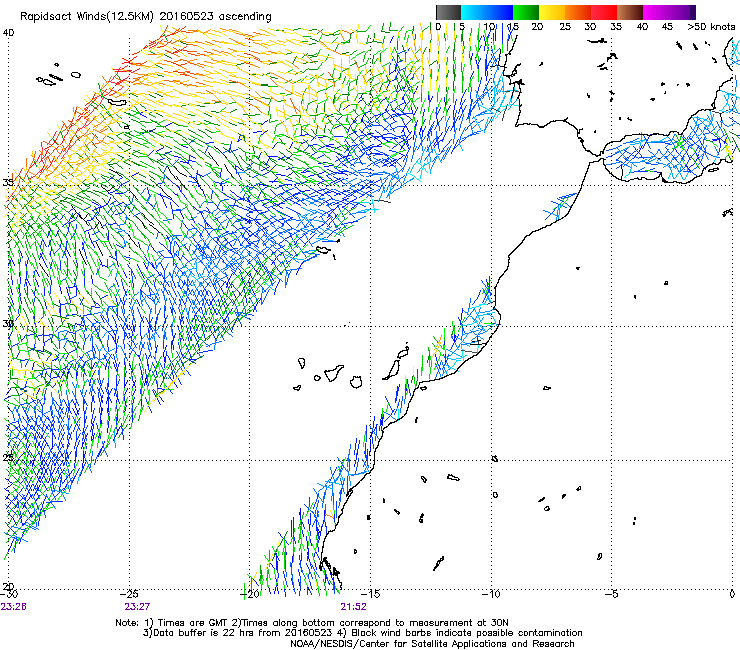Viewport: 740px width, 650px height.
Task: Click the longitude label '-10' on bottom axis
Action: click(491, 594)
